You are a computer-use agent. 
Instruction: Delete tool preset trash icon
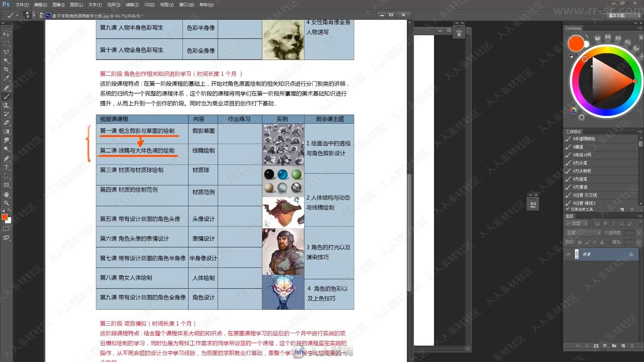(632, 209)
